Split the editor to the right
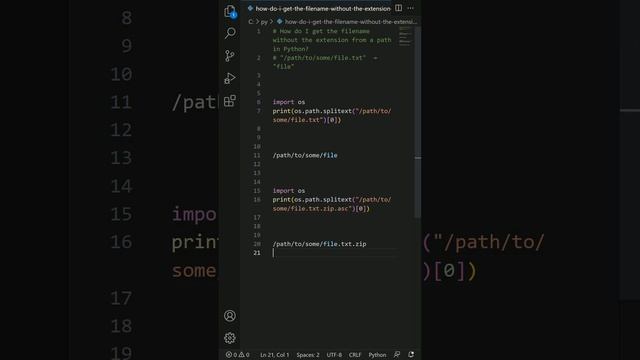The height and width of the screenshot is (360, 640). tap(398, 8)
